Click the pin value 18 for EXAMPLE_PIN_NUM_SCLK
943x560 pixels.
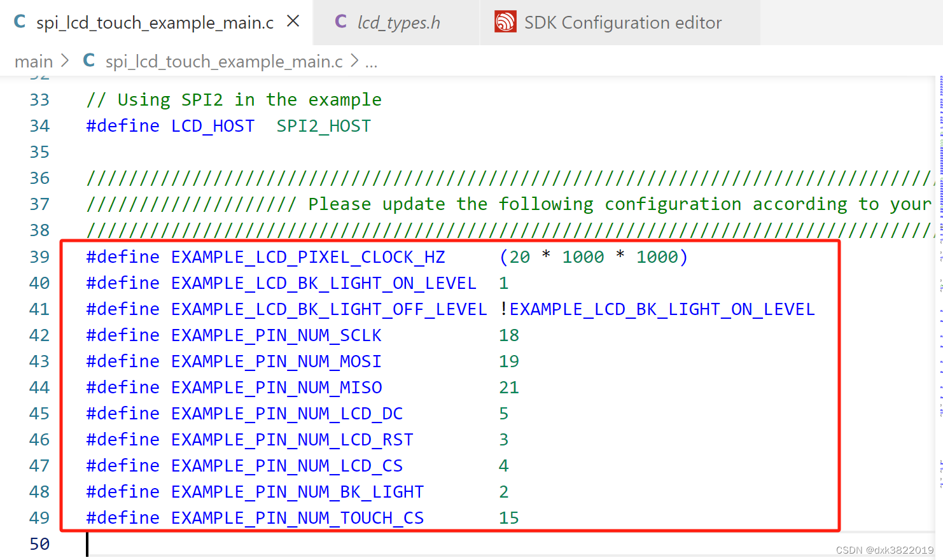coord(510,335)
